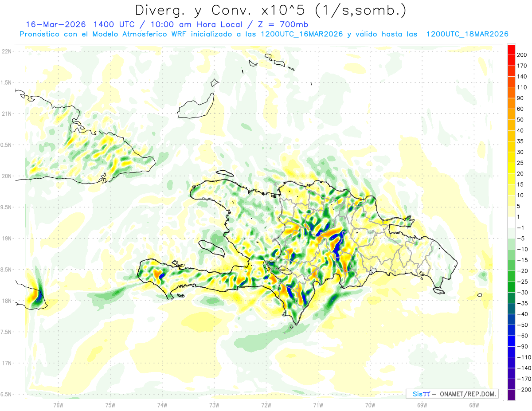The height and width of the screenshot is (411, 532).
Task: Click the '19N' latitude label
Action: click(6, 239)
